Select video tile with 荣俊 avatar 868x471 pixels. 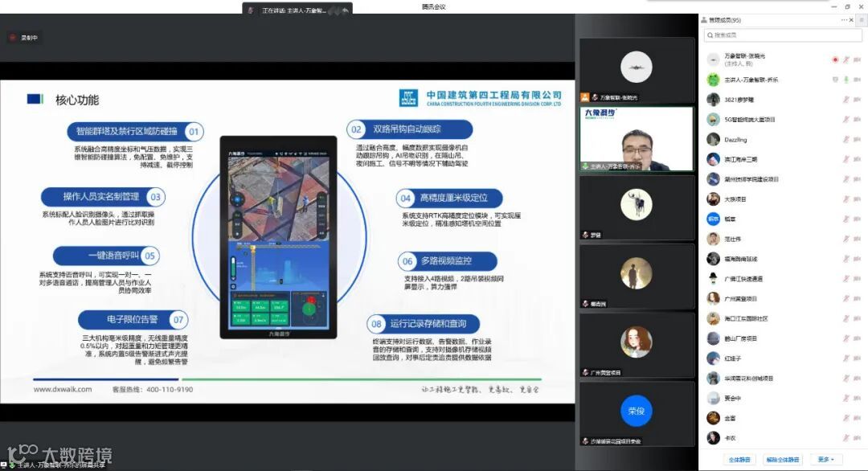(x=637, y=413)
